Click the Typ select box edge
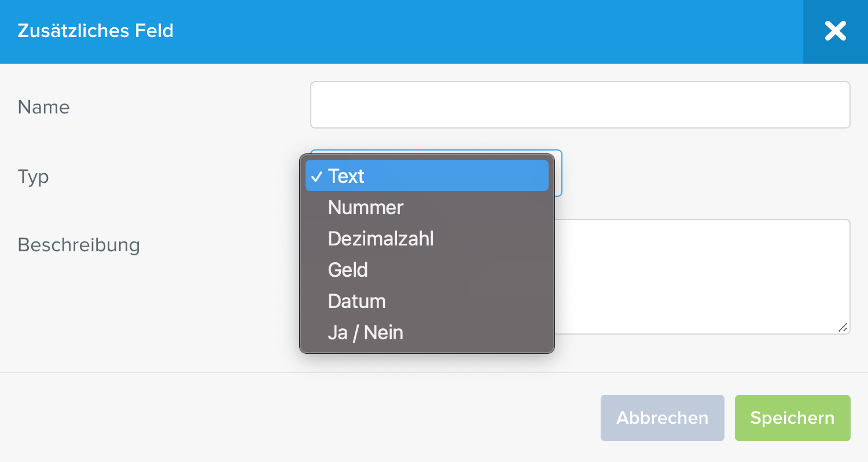This screenshot has height=462, width=868. click(x=558, y=173)
